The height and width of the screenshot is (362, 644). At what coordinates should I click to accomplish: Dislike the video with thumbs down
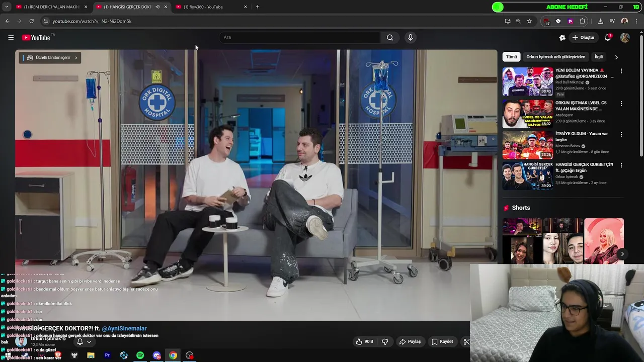pyautogui.click(x=385, y=341)
